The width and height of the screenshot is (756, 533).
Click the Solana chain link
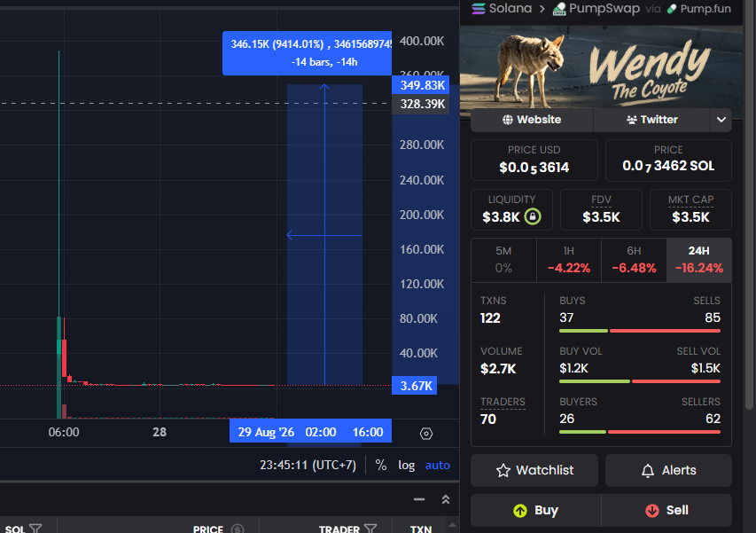[502, 8]
